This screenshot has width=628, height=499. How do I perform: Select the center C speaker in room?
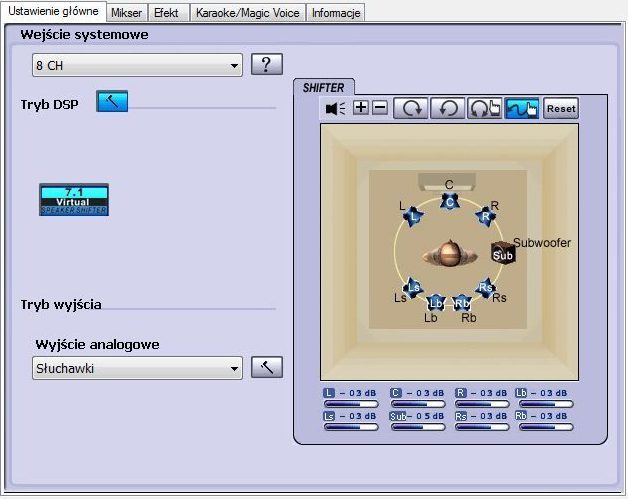click(449, 202)
